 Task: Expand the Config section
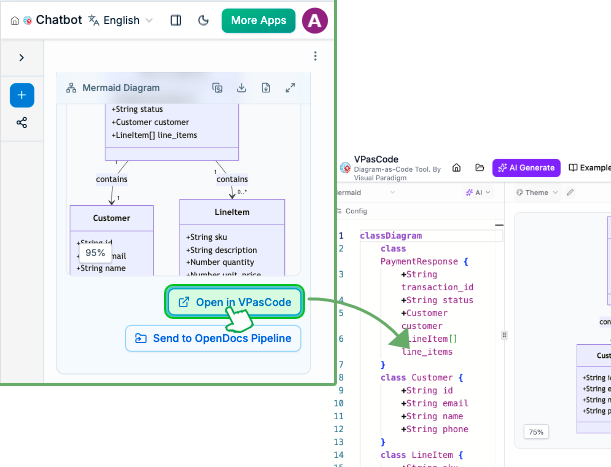352,211
